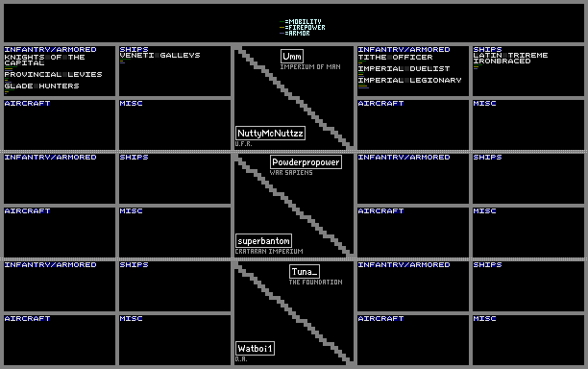Click INFANTRY/ARMORED header above TITHE OFFICER
The width and height of the screenshot is (588, 369).
[x=404, y=50]
